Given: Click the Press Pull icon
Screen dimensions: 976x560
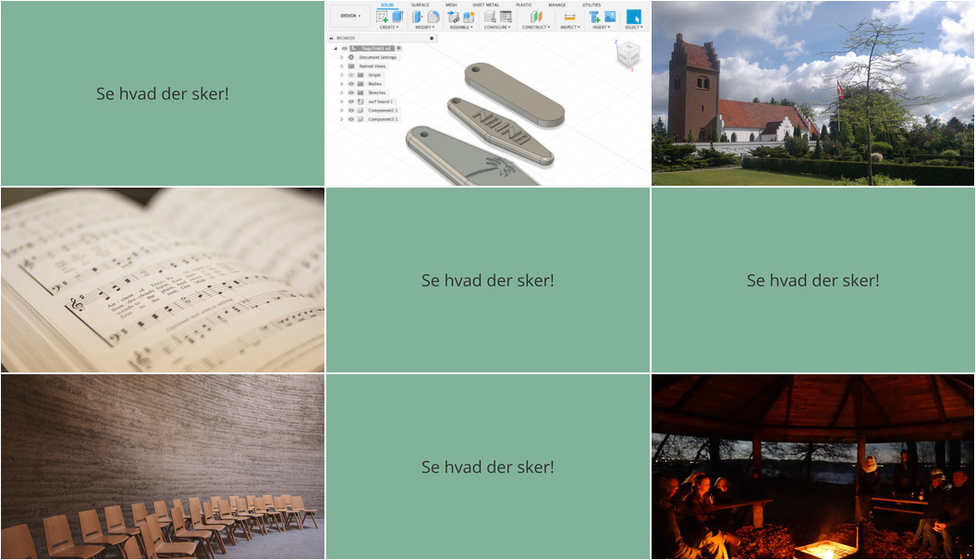Looking at the screenshot, I should tap(418, 17).
